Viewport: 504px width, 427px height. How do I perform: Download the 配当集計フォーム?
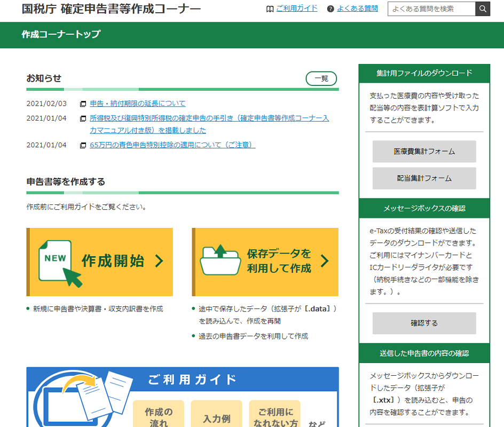[x=424, y=178]
